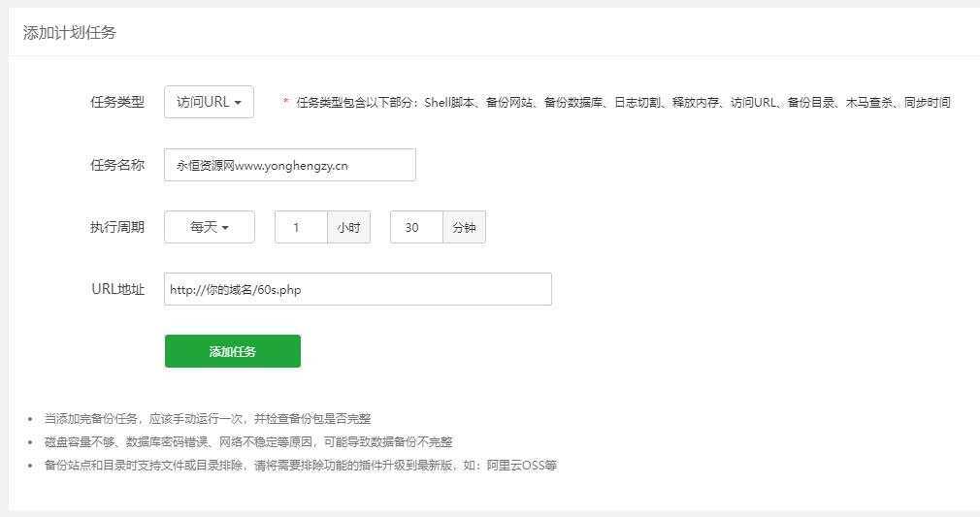Click the 小时 unit addon
Image resolution: width=980 pixels, height=517 pixels.
click(x=348, y=227)
